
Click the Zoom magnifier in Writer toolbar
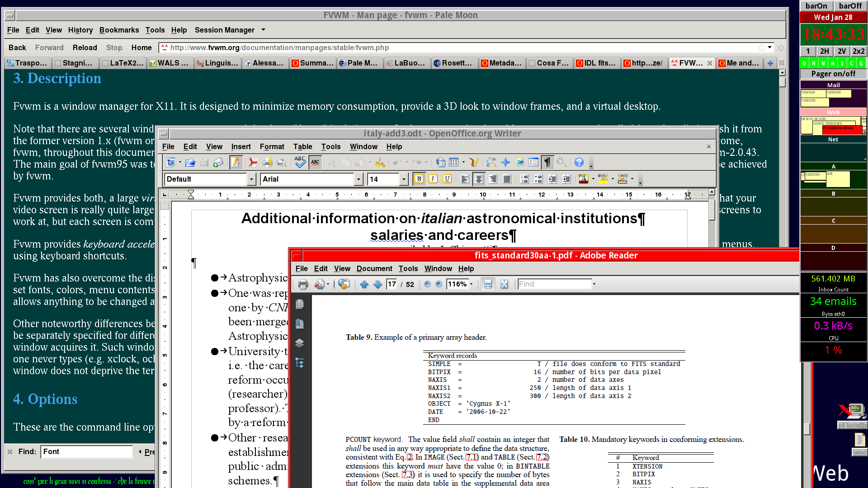point(561,163)
